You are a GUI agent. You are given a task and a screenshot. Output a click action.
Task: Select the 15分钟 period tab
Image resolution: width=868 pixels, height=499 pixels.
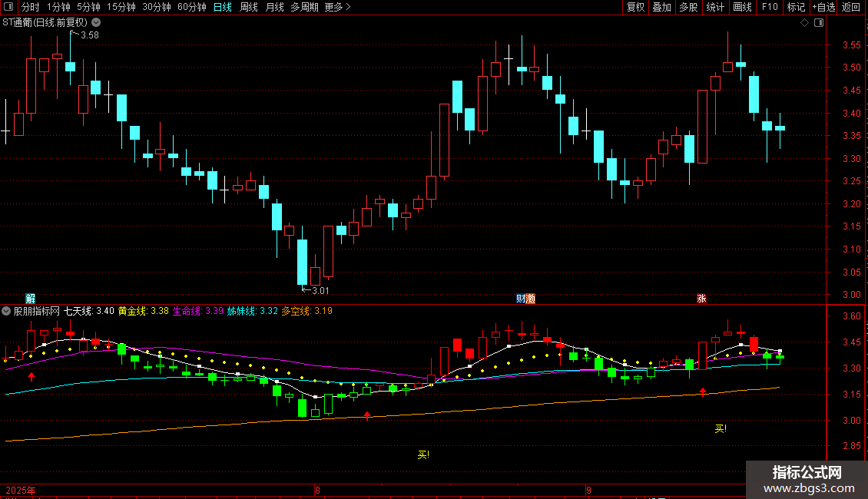click(121, 7)
